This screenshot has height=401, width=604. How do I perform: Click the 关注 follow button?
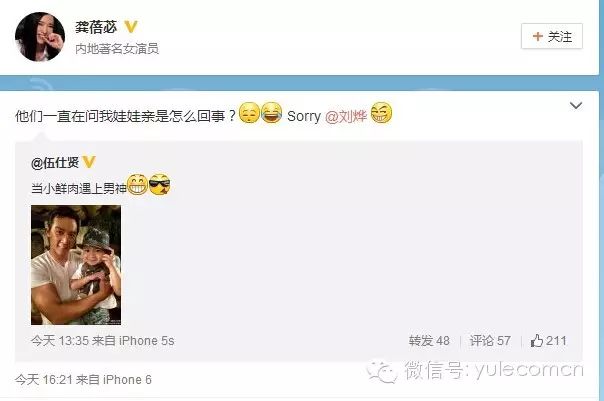tap(552, 37)
